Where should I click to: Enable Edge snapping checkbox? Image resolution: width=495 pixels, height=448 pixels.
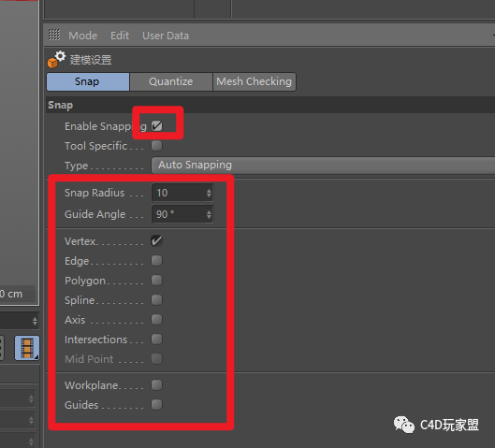tap(156, 261)
